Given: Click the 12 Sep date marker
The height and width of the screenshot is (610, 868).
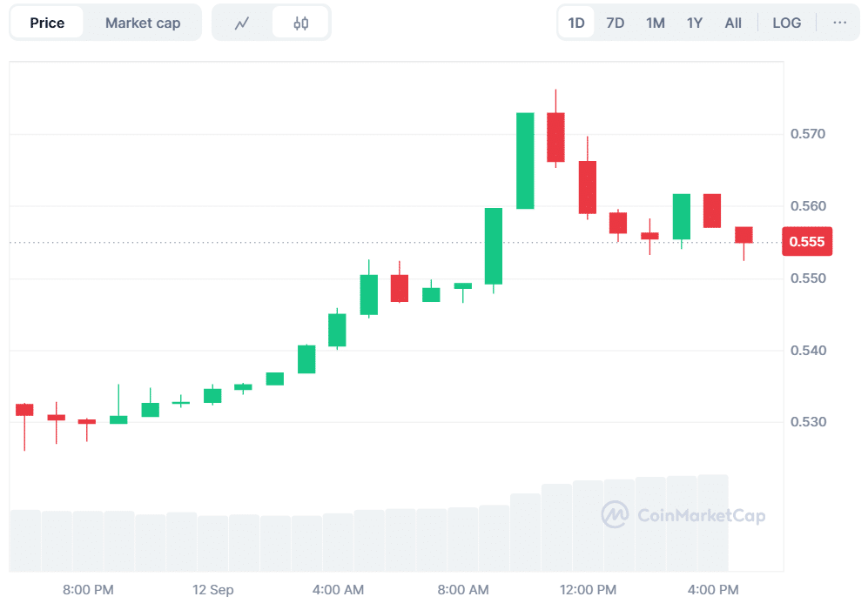Looking at the screenshot, I should point(213,590).
